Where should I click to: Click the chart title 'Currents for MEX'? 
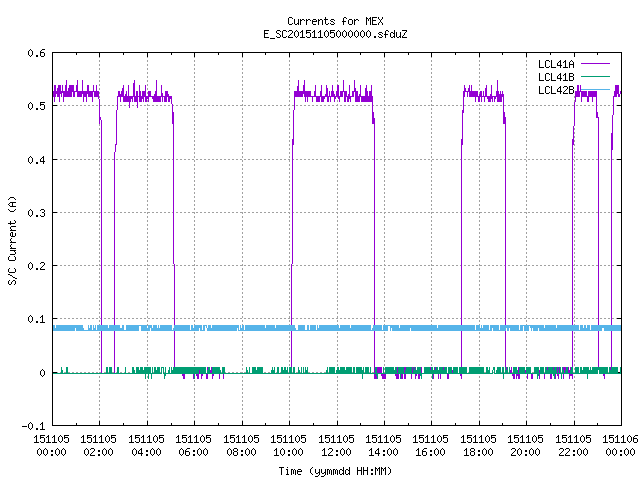pyautogui.click(x=335, y=21)
